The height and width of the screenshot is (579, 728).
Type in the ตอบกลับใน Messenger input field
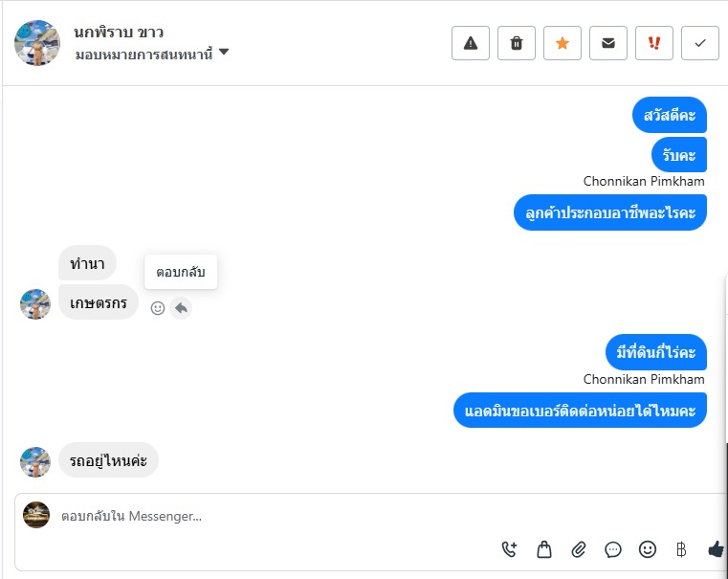[287, 516]
